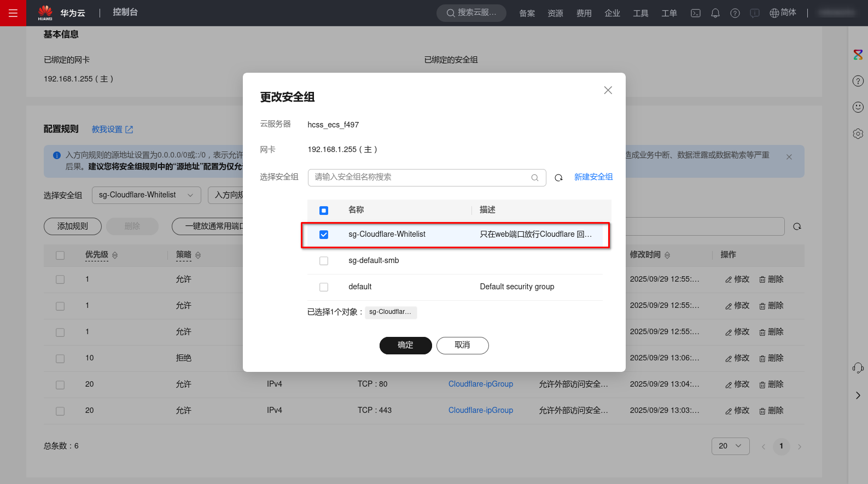The image size is (868, 484).
Task: Click the smiley feedback icon in sidebar
Action: click(858, 107)
